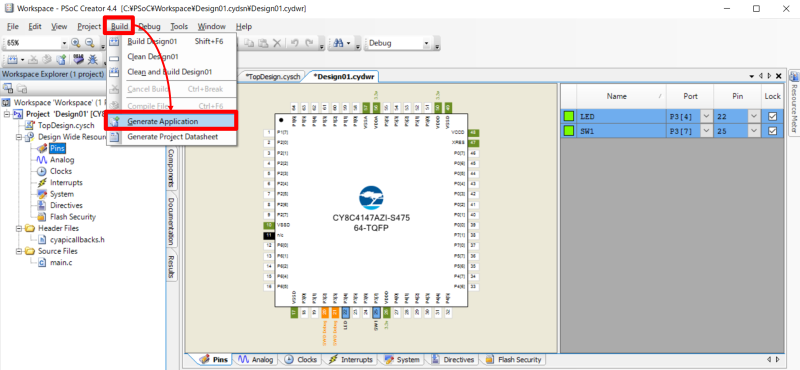Image resolution: width=800 pixels, height=370 pixels.
Task: Open the File menu
Action: (13, 26)
